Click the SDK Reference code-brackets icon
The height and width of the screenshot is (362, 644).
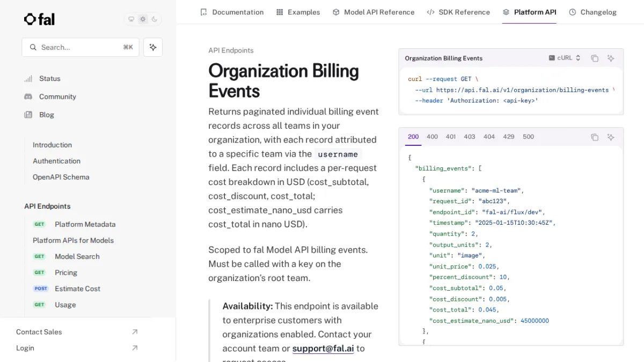(x=430, y=12)
